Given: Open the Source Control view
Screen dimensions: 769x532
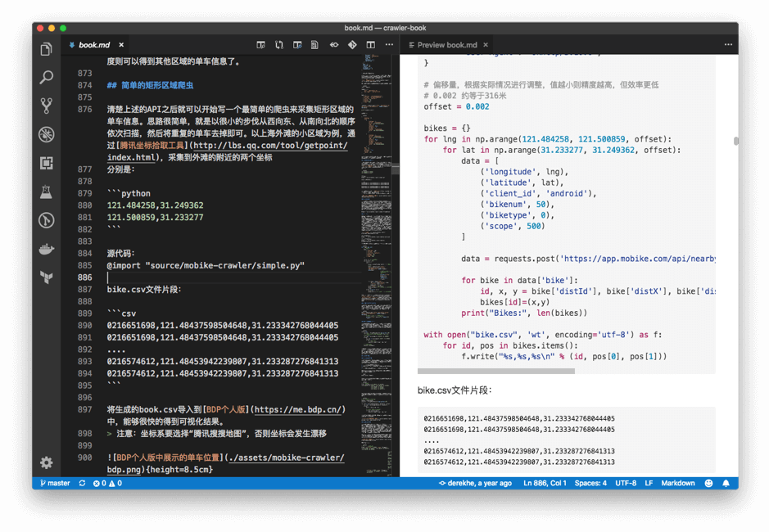Looking at the screenshot, I should [47, 106].
